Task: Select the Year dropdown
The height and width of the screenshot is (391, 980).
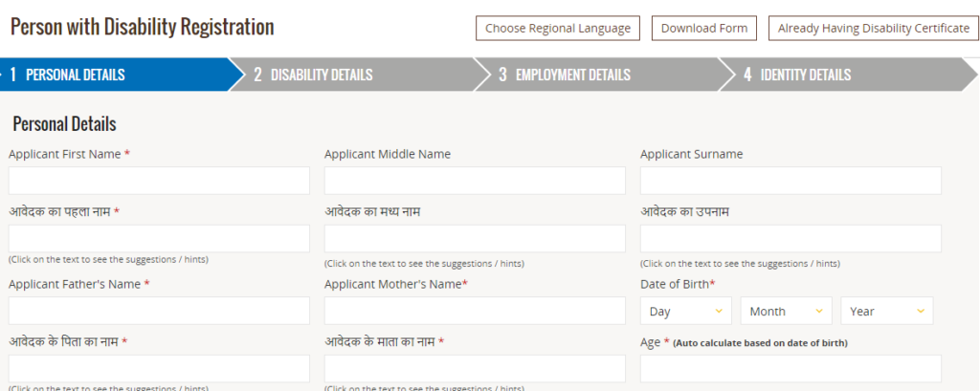Action: (887, 311)
